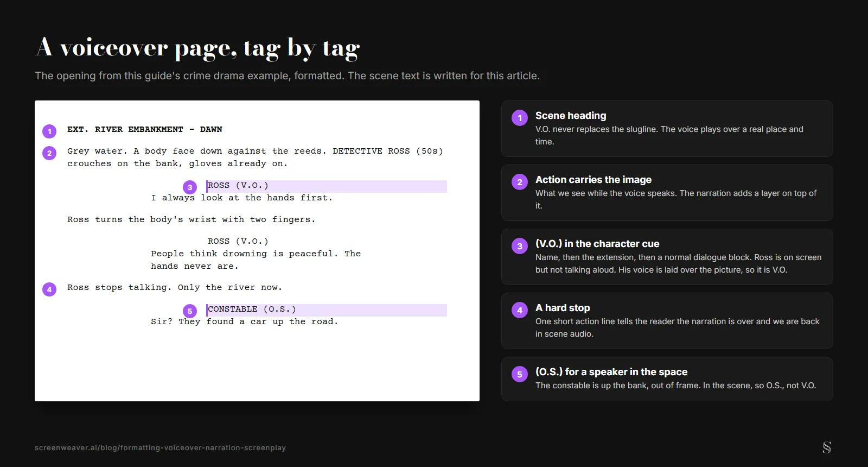
Task: Click the subtitle starting 'The opening from this guide's'
Action: 287,76
